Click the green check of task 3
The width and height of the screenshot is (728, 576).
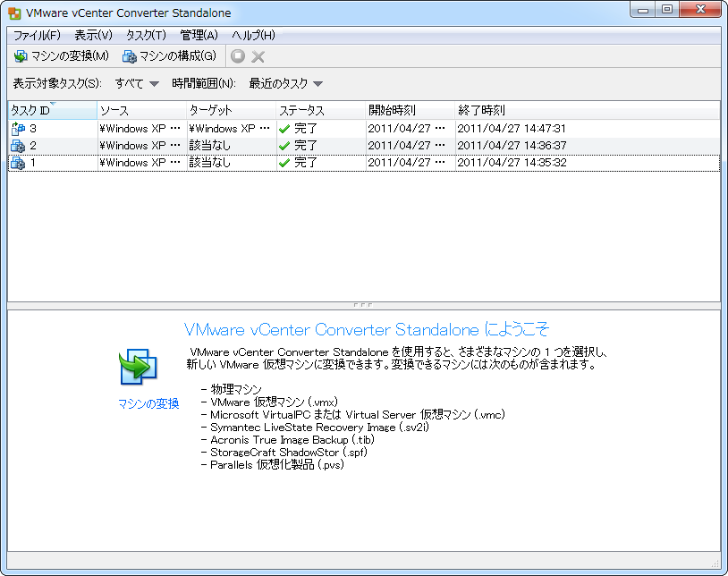click(284, 129)
